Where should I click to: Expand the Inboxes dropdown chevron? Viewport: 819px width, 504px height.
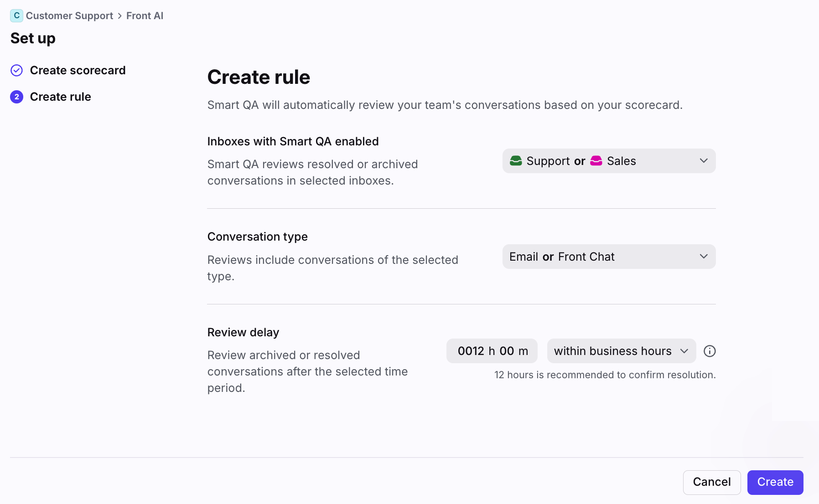[x=704, y=161]
